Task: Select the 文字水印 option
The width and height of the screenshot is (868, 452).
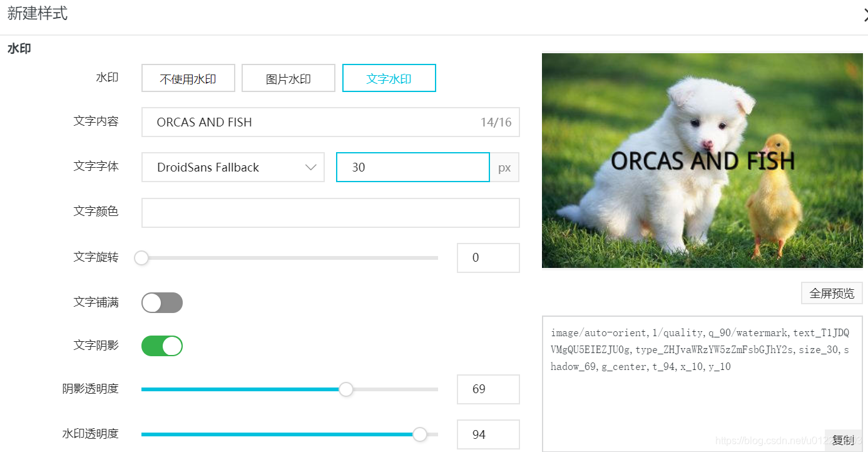Action: click(389, 78)
